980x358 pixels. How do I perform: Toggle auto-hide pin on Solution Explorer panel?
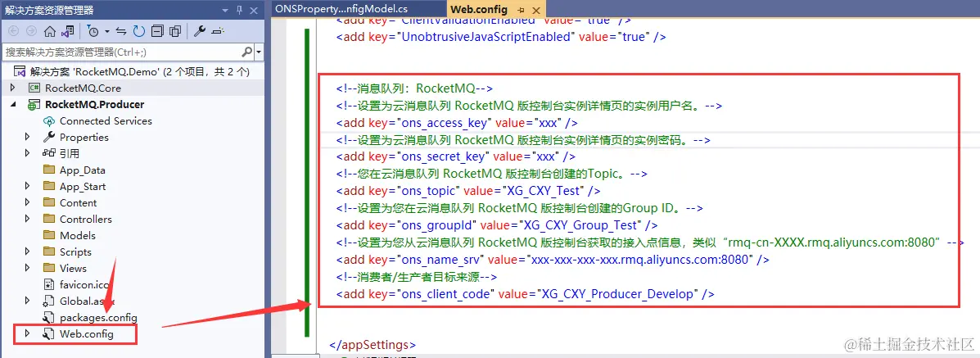239,10
